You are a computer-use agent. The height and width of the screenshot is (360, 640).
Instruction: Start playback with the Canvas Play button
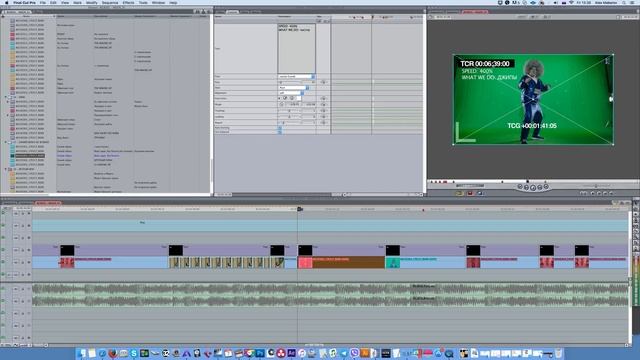click(533, 188)
